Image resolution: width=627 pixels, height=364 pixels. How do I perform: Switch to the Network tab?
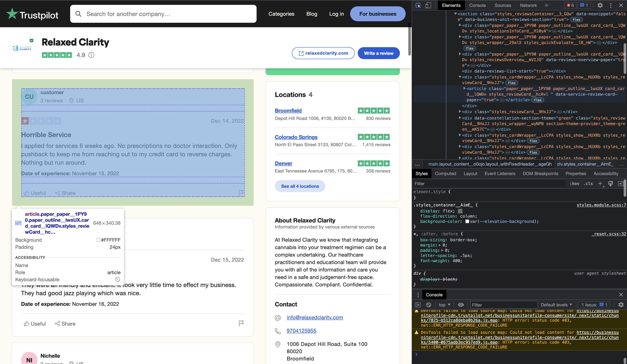(x=528, y=5)
